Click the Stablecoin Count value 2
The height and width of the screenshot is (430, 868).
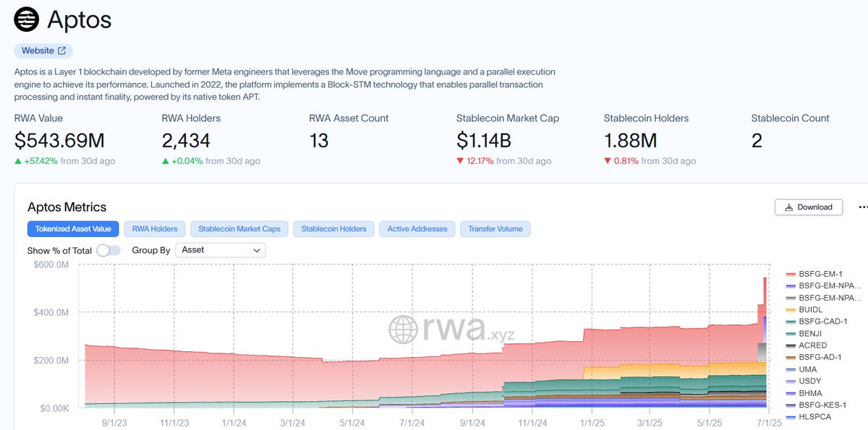(x=757, y=140)
